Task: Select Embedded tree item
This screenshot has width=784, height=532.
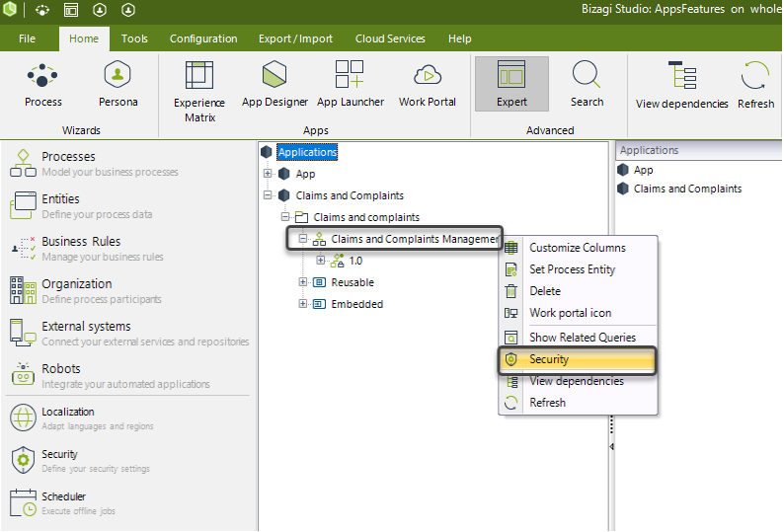Action: point(357,304)
